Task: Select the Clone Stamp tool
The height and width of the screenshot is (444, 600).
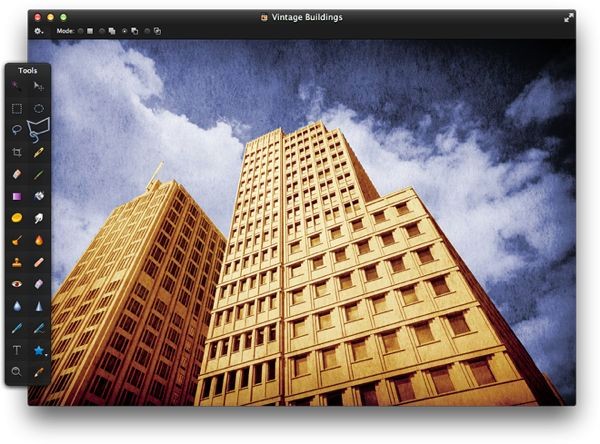Action: coord(16,263)
